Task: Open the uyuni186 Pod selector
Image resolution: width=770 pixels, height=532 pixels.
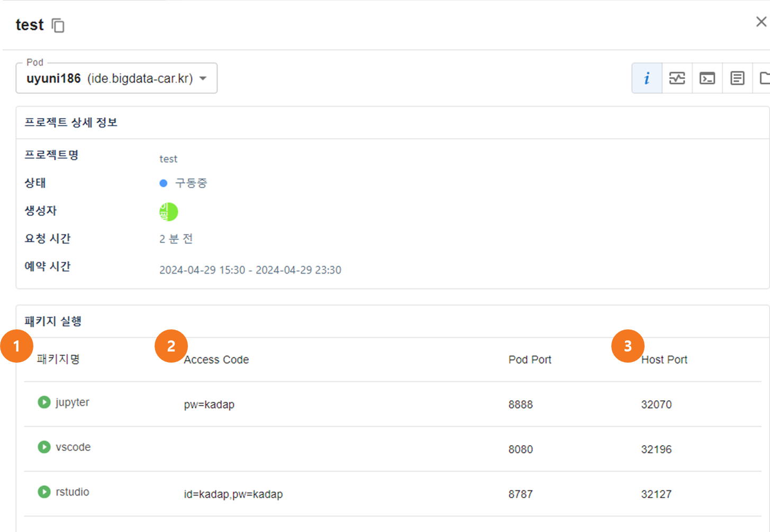Action: (110, 78)
